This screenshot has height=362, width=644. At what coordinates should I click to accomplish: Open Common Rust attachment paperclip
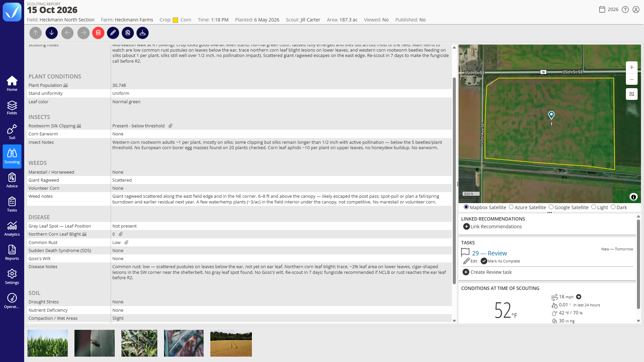(126, 243)
